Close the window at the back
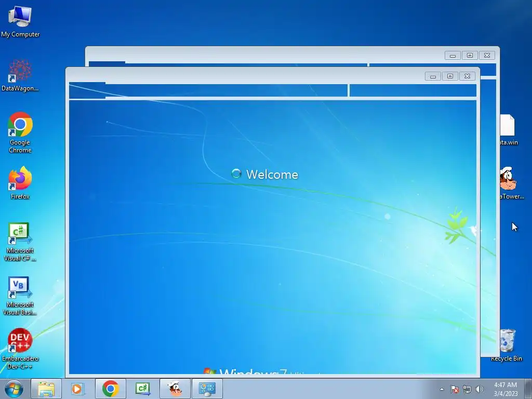Screen dimensions: 532x399 click(487, 56)
